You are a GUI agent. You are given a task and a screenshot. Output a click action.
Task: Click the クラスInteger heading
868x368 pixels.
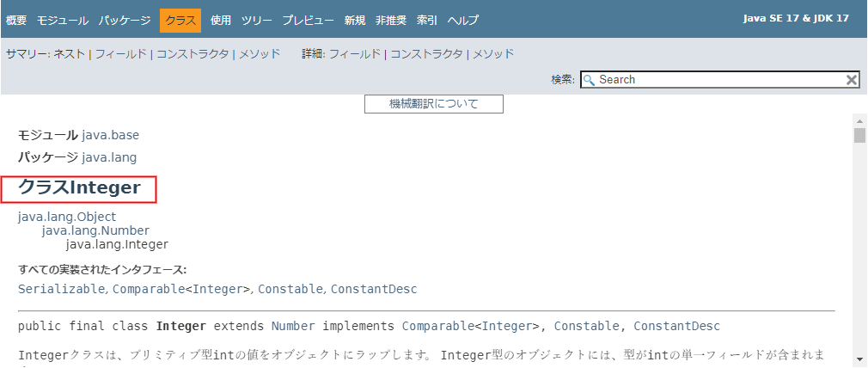[79, 188]
